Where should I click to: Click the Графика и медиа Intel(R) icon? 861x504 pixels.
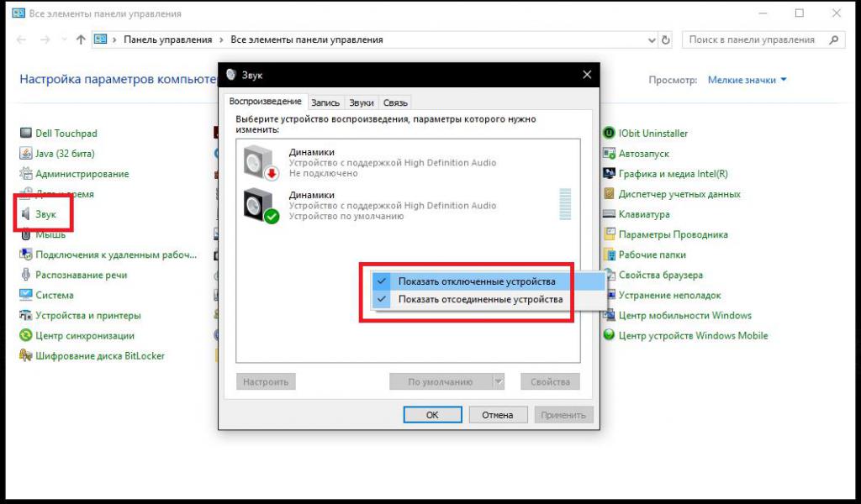click(x=609, y=174)
